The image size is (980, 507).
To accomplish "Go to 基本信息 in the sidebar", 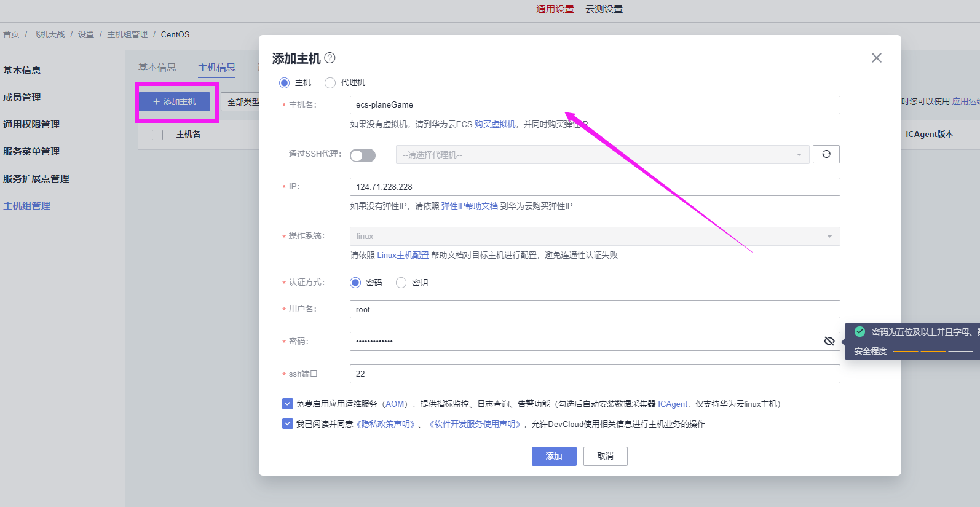I will click(22, 70).
